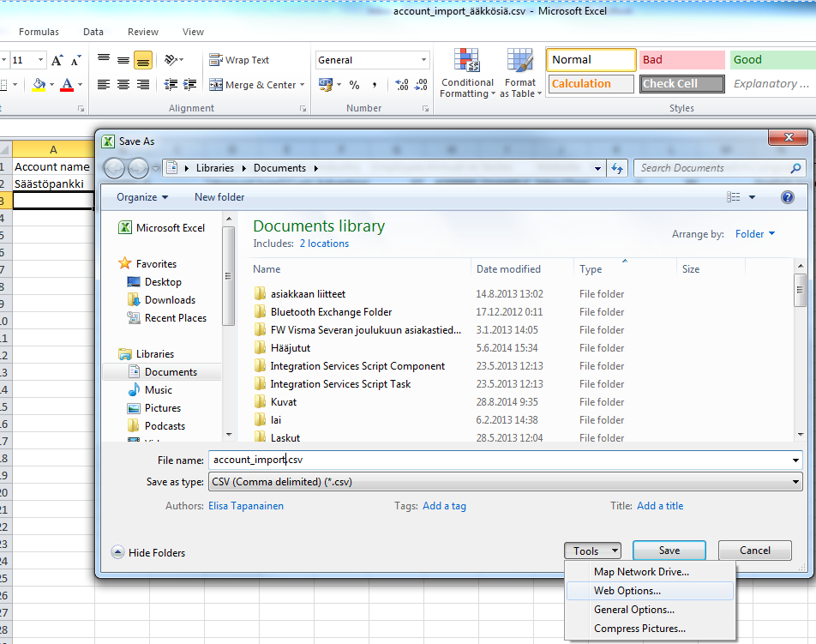Switch to the Data ribbon tab
The height and width of the screenshot is (644, 816).
click(x=93, y=32)
